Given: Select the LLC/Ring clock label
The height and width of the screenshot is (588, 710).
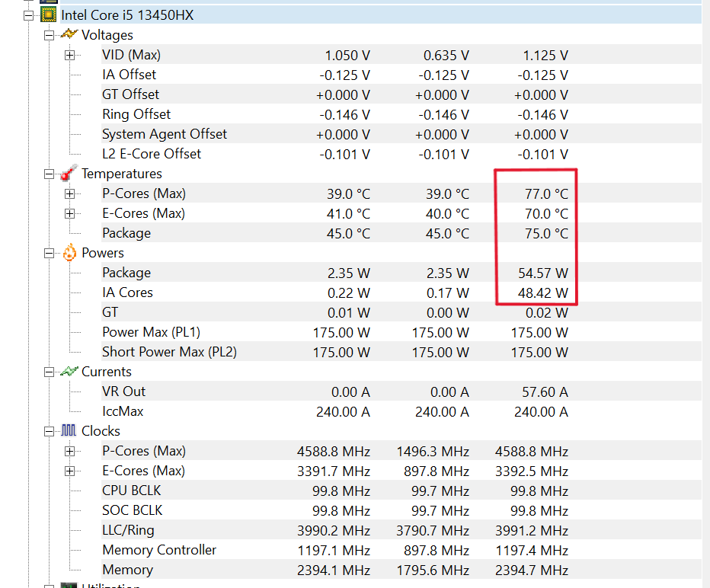Looking at the screenshot, I should point(128,531).
